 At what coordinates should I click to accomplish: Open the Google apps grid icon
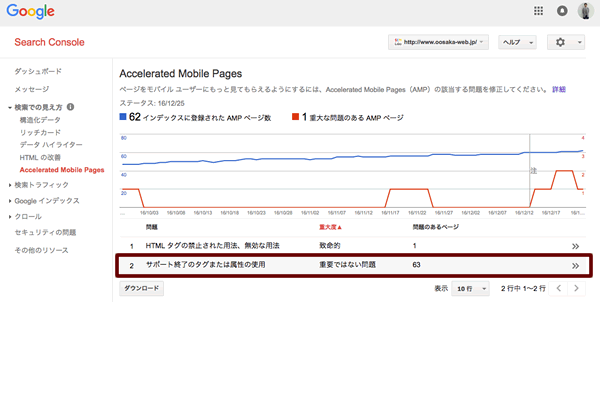(x=538, y=11)
